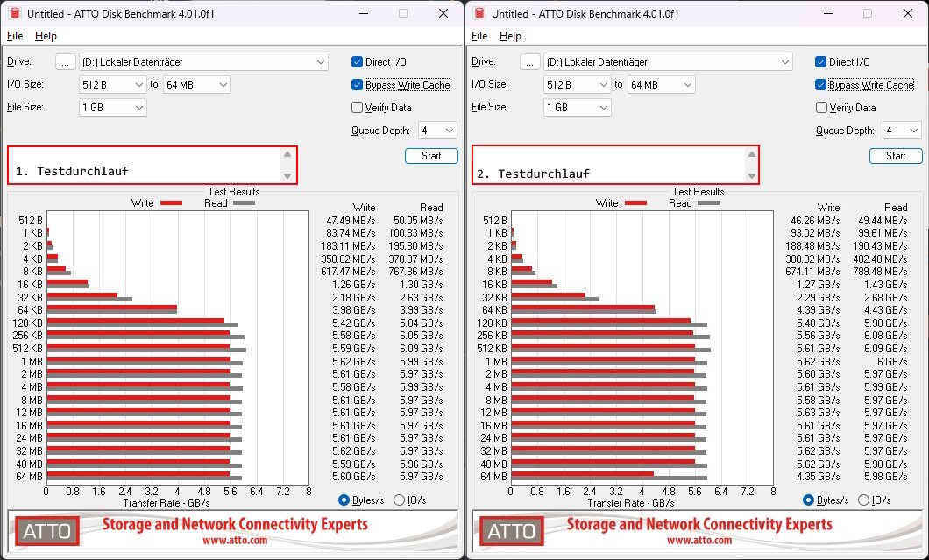
Task: Click 789.48 MB/s read value, right window
Action: 883,272
